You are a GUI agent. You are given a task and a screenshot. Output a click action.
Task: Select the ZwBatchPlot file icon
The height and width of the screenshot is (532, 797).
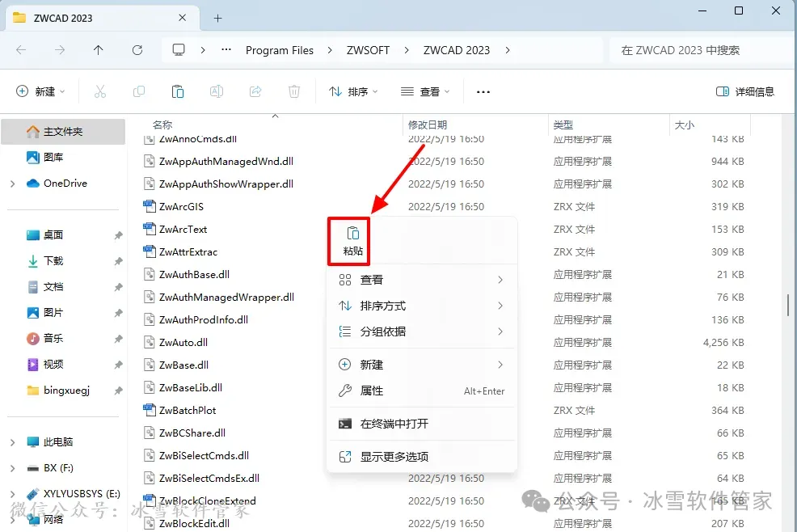click(x=150, y=411)
